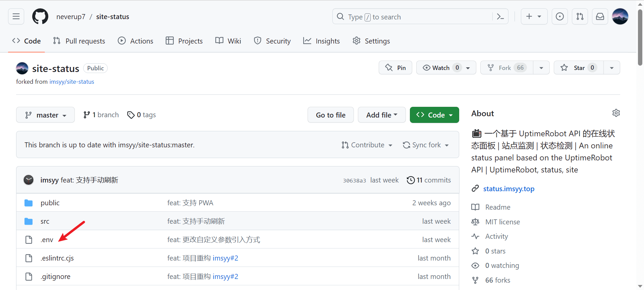This screenshot has height=290, width=644.
Task: Open the Sync fork dropdown
Action: [426, 145]
